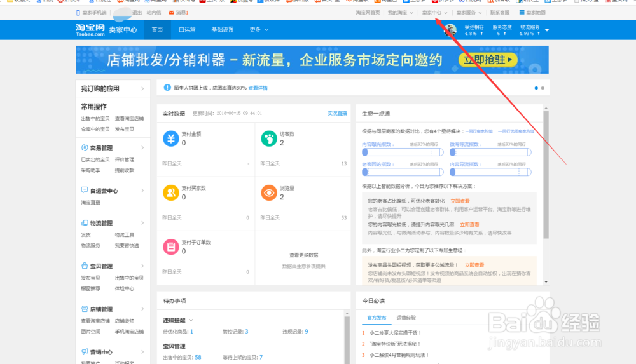Click the 内容导流指数 progress bar

click(490, 172)
